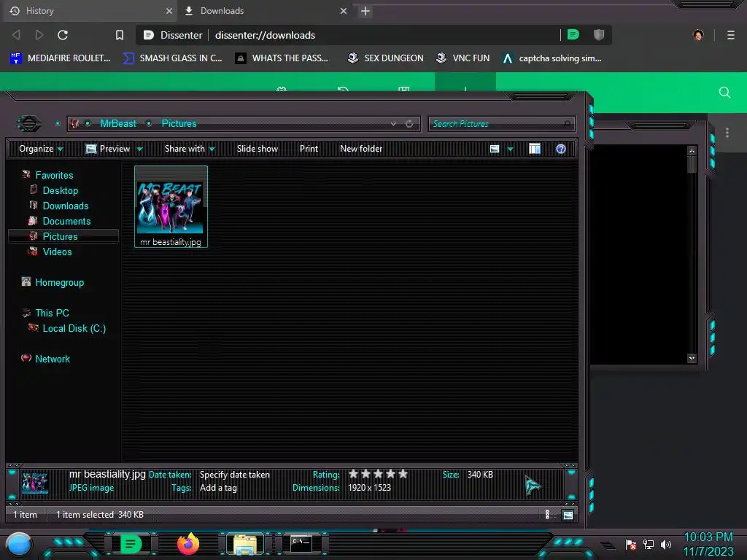The width and height of the screenshot is (747, 560).
Task: Open Dissenter browser from taskbar
Action: point(131,544)
